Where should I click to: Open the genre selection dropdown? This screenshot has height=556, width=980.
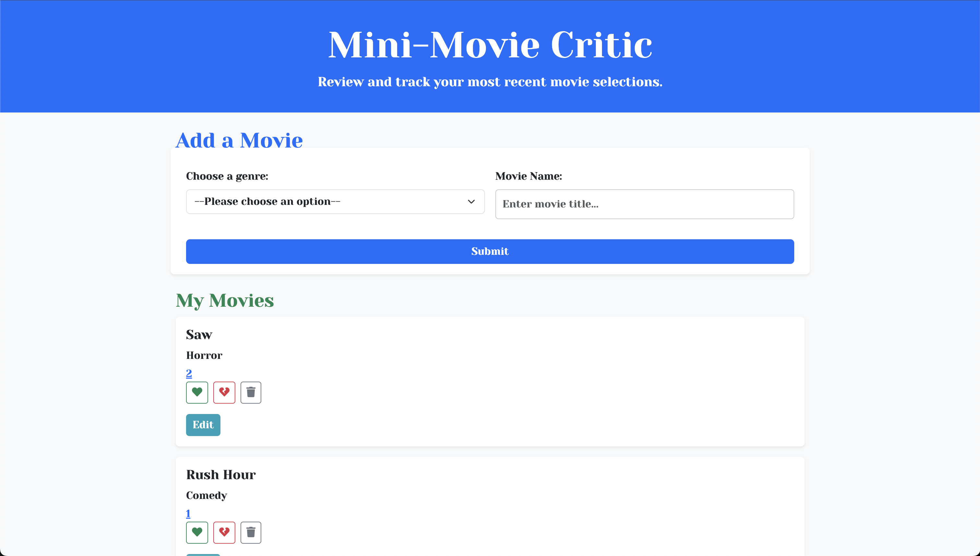pos(335,202)
